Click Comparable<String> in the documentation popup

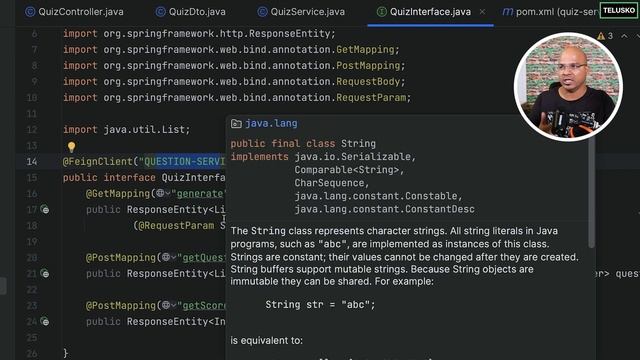click(x=347, y=170)
